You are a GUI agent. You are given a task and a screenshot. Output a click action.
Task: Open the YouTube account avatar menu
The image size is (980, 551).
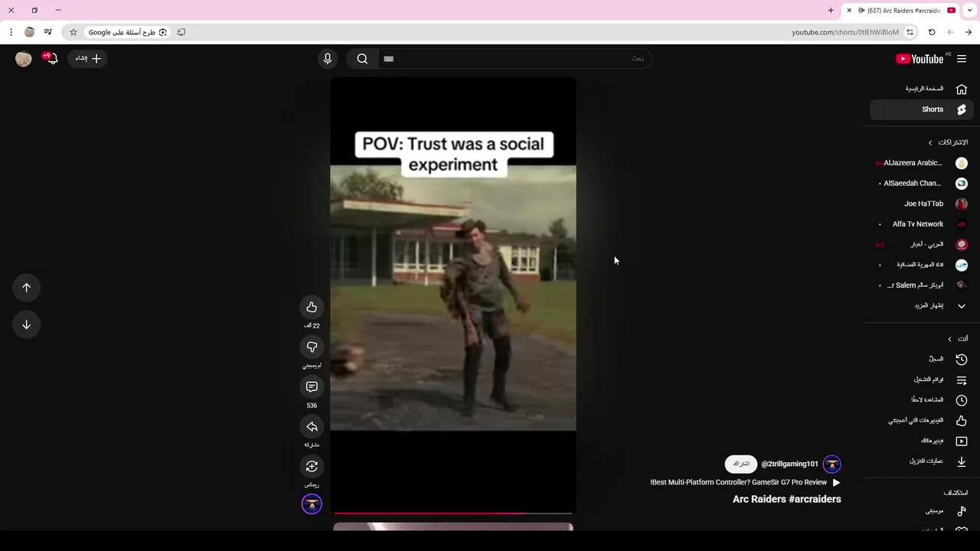(24, 59)
